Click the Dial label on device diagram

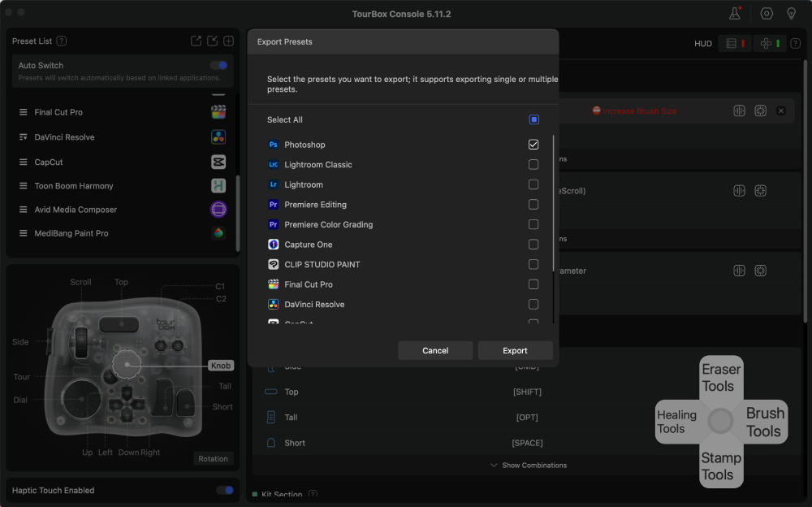[x=20, y=400]
